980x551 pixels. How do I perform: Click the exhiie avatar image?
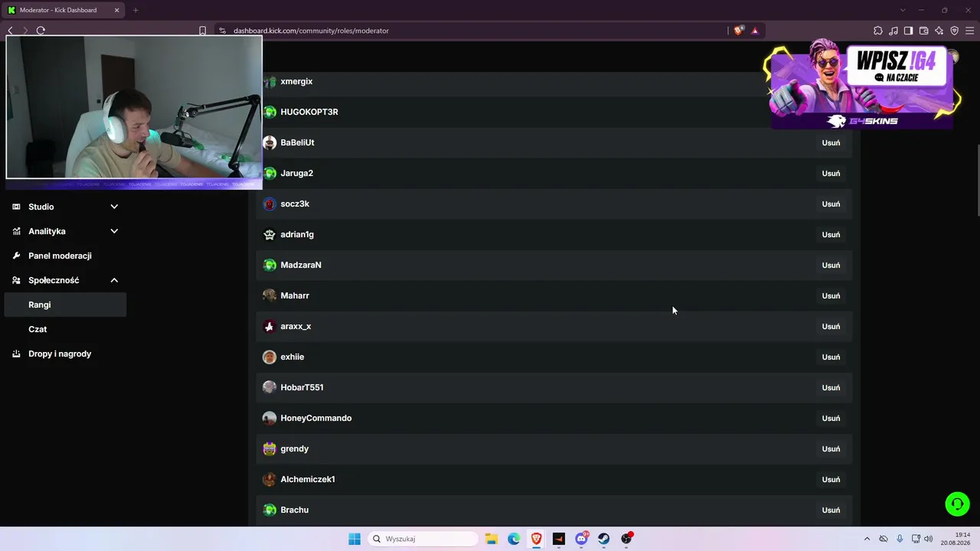click(x=269, y=357)
